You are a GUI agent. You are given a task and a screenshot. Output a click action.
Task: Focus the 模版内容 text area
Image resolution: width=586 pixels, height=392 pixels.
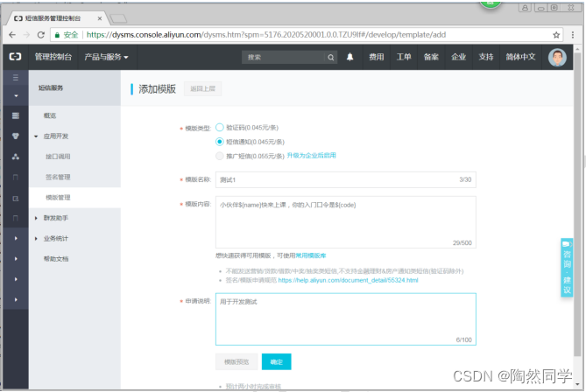click(346, 222)
